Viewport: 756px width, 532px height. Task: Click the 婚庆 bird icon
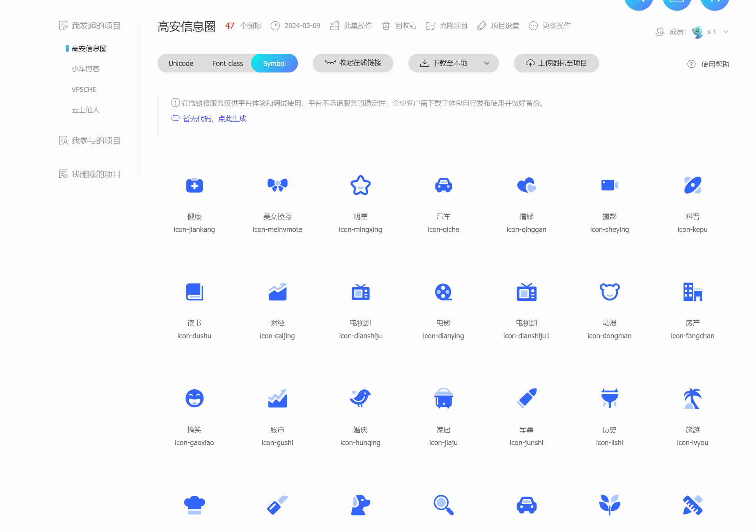pos(360,398)
